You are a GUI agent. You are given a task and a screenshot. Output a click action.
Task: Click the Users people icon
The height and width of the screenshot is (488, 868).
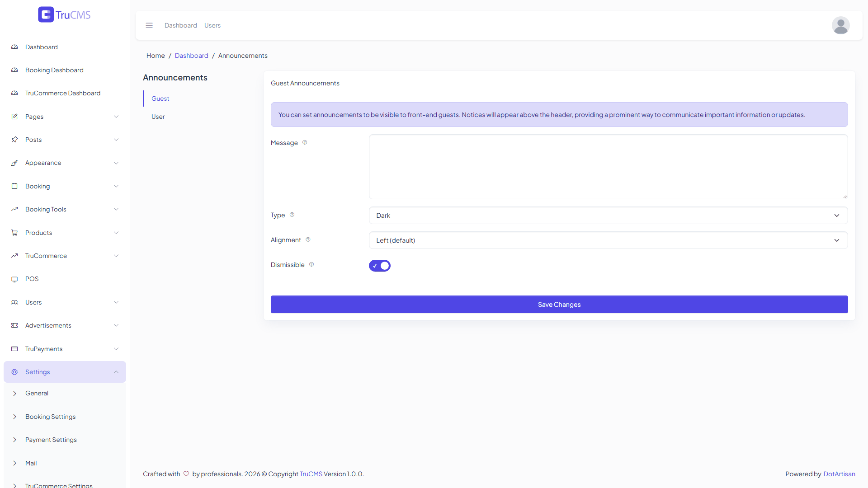pyautogui.click(x=14, y=302)
